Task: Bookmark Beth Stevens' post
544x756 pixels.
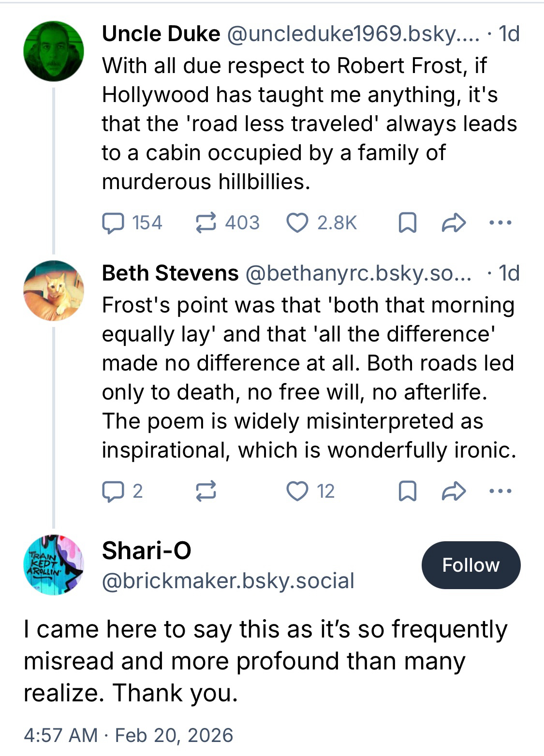Action: click(x=407, y=491)
